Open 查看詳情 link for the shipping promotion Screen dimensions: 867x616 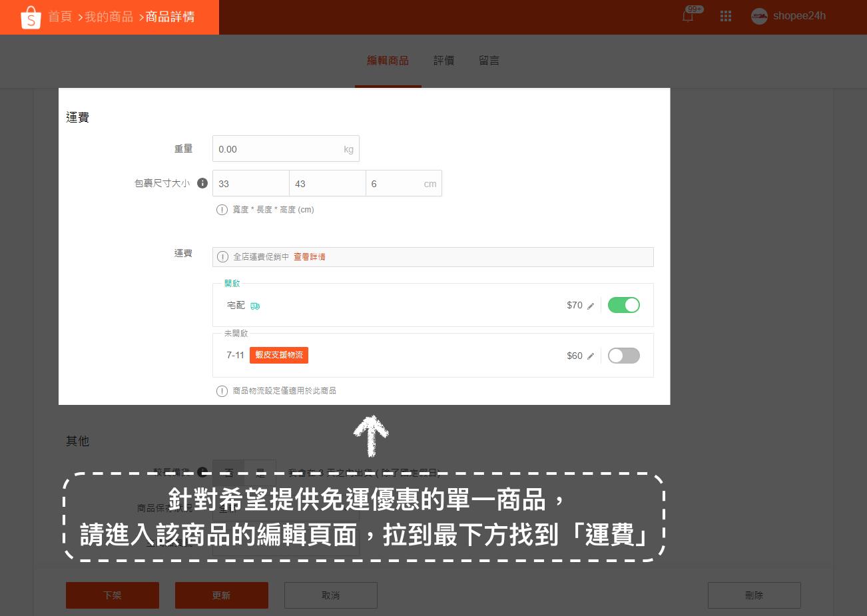[310, 256]
